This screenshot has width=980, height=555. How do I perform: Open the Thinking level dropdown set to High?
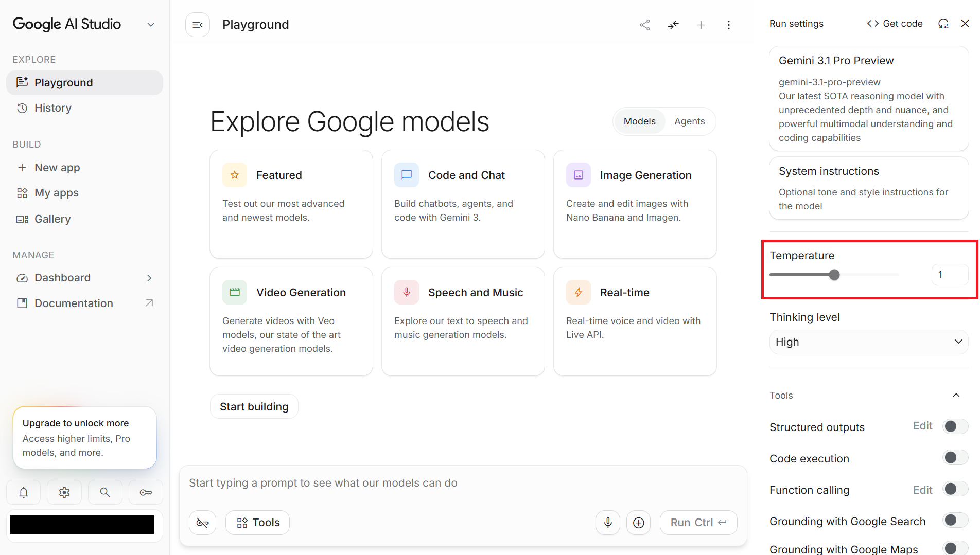click(x=869, y=342)
